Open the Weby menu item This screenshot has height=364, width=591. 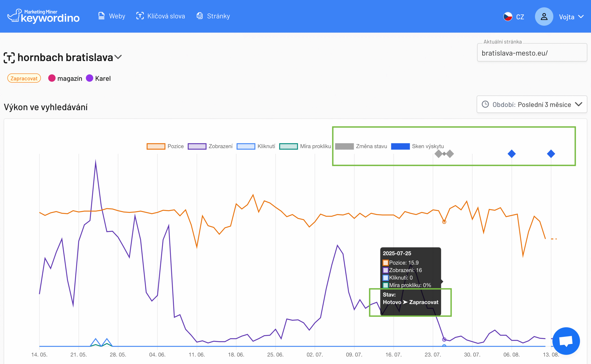coord(117,16)
